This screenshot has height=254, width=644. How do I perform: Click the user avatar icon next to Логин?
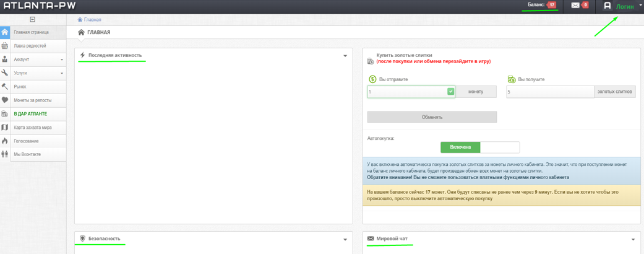[x=608, y=6]
